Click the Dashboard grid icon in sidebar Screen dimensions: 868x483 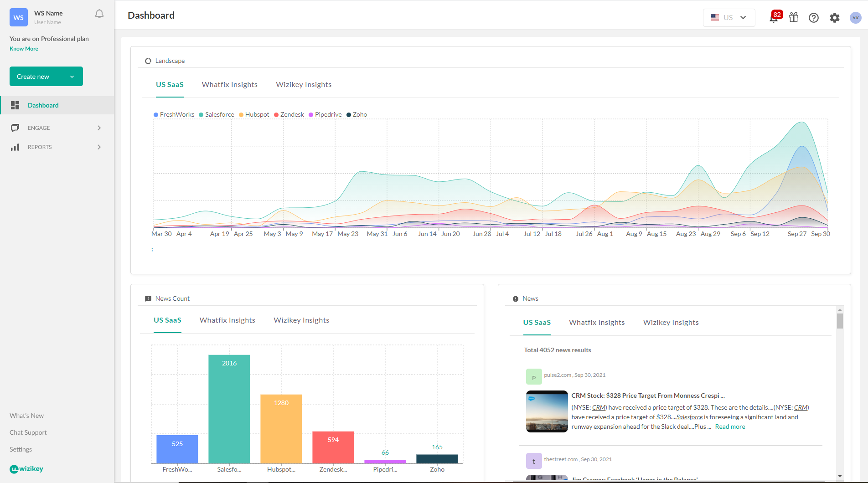coord(15,105)
